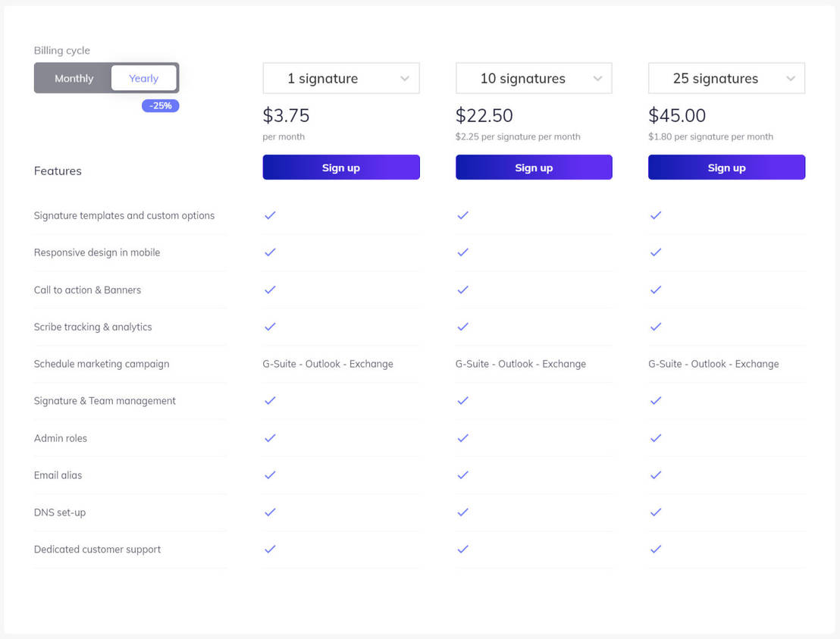Click the checkmark for Signature templates, 1 signature plan

270,215
